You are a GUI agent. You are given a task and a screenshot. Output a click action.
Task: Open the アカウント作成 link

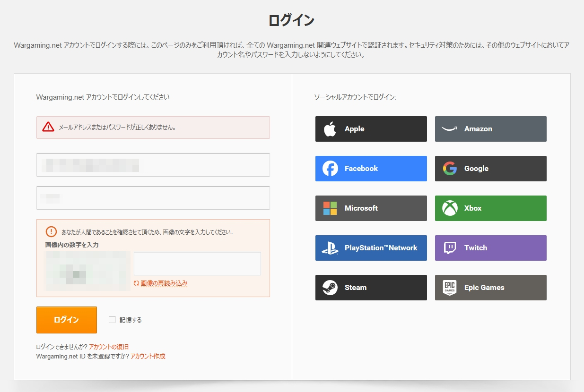click(148, 356)
